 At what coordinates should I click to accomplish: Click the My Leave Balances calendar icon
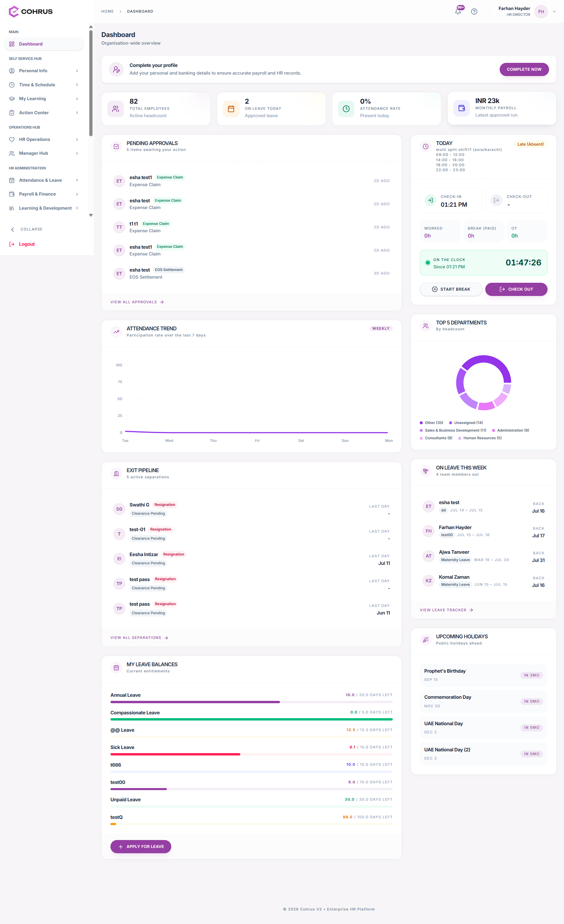[116, 667]
